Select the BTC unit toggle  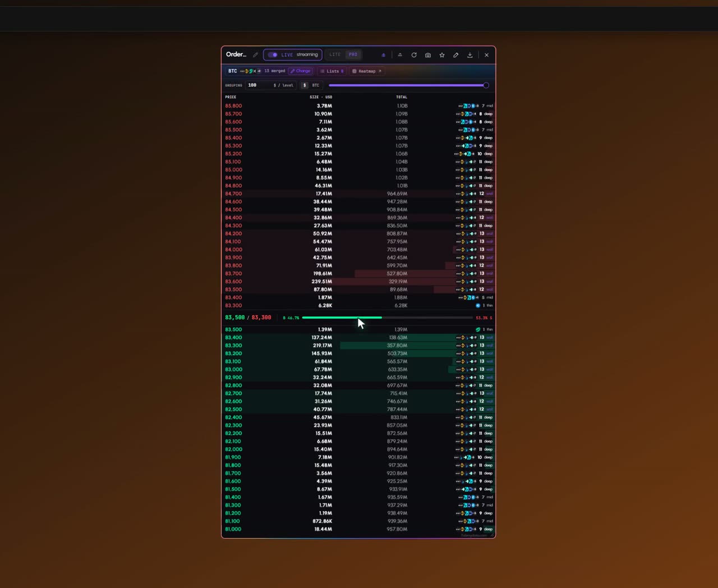316,85
